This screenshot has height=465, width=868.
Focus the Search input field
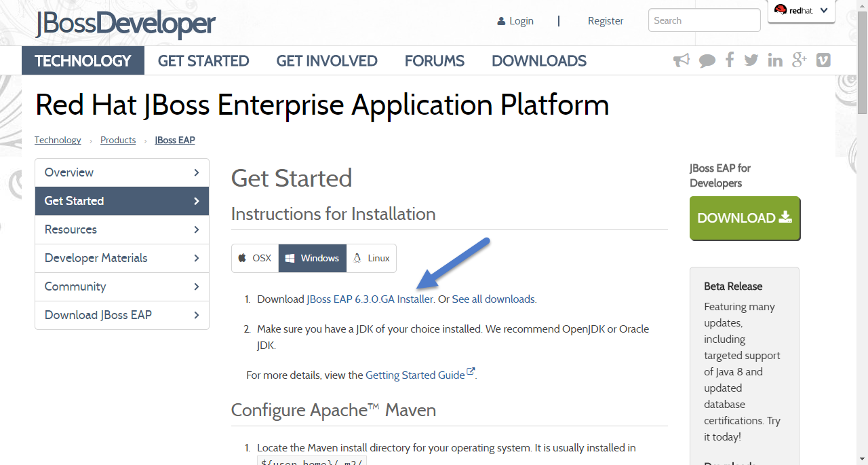tap(705, 20)
